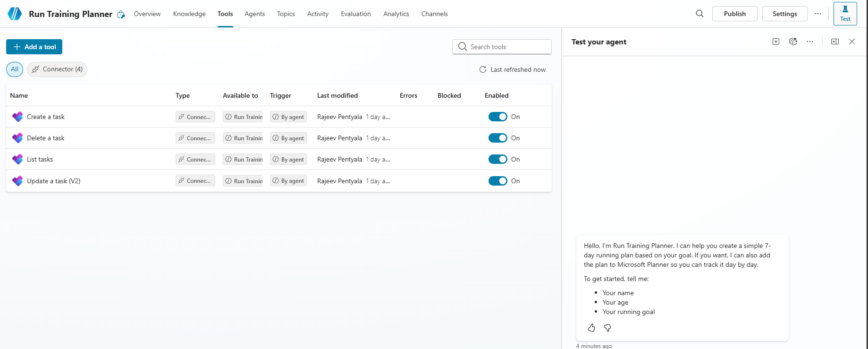View the Analytics tab
This screenshot has width=868, height=349.
coord(396,14)
